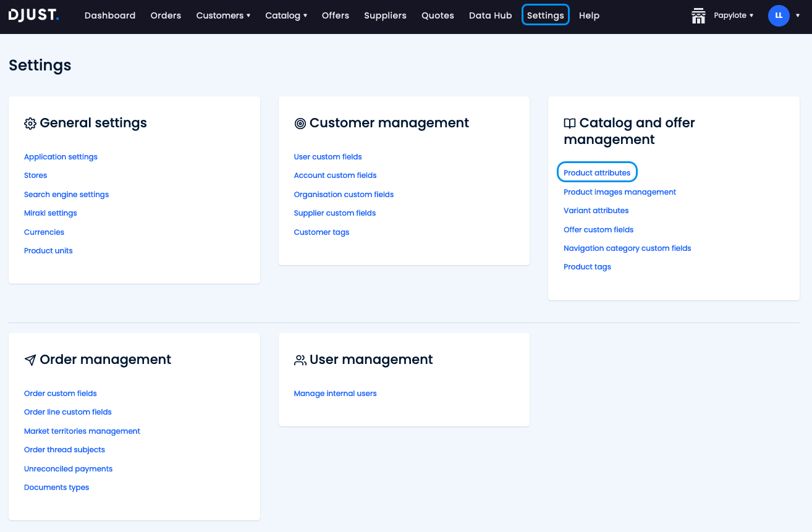Click the paper plane icon beside Order management
Viewport: 812px width, 532px height.
click(30, 360)
